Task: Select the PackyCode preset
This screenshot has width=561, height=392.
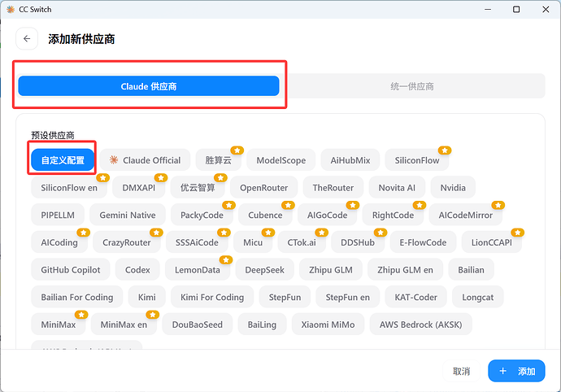Action: coord(202,215)
